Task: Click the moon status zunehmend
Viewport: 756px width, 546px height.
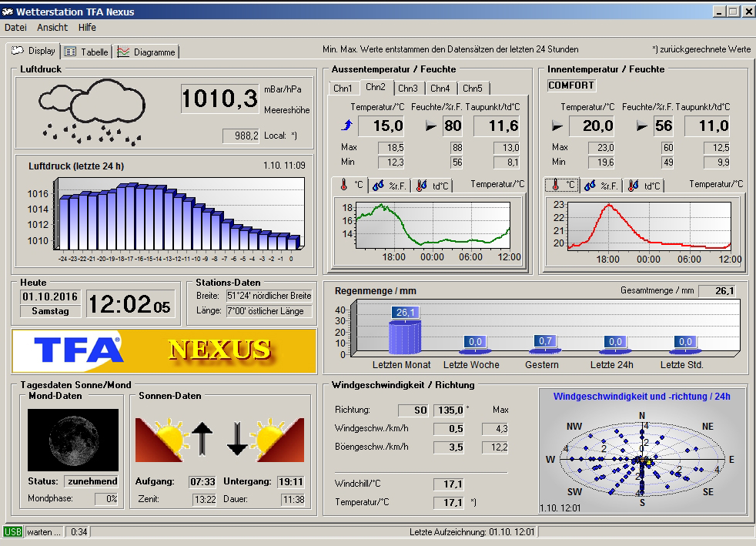Action: pos(92,481)
